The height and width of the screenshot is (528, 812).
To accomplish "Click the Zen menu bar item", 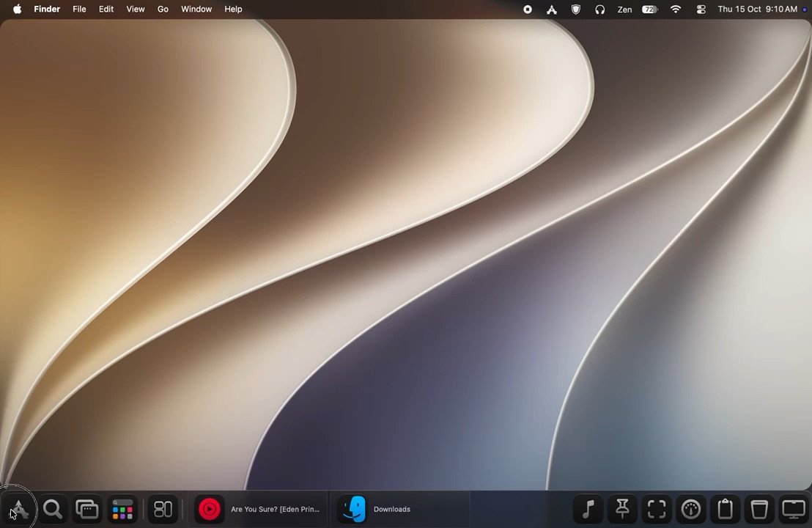I will tap(624, 10).
